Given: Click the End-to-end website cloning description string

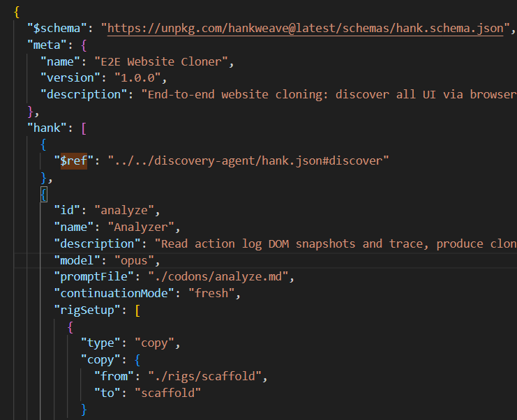Looking at the screenshot, I should pyautogui.click(x=329, y=95).
